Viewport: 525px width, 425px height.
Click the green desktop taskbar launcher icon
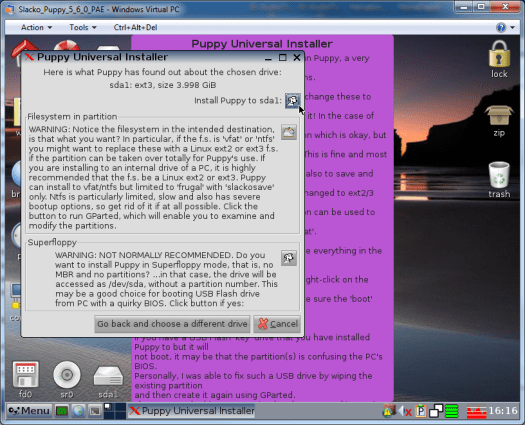tap(62, 411)
